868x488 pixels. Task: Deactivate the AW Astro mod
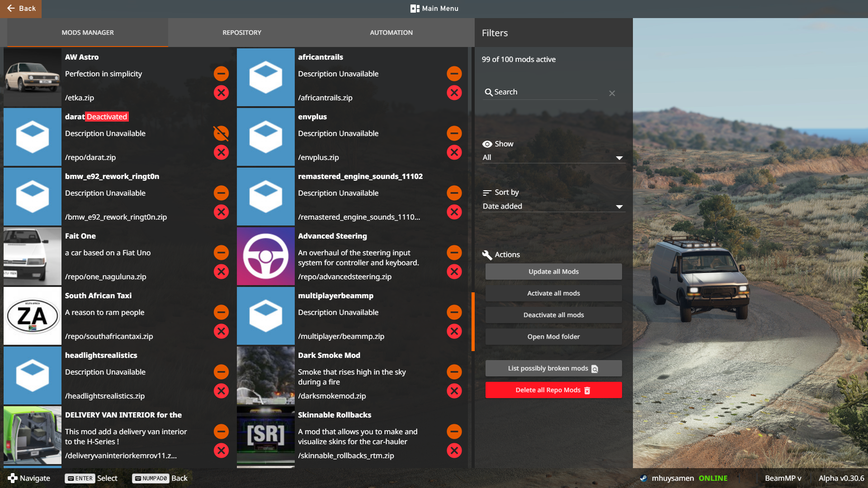coord(221,74)
